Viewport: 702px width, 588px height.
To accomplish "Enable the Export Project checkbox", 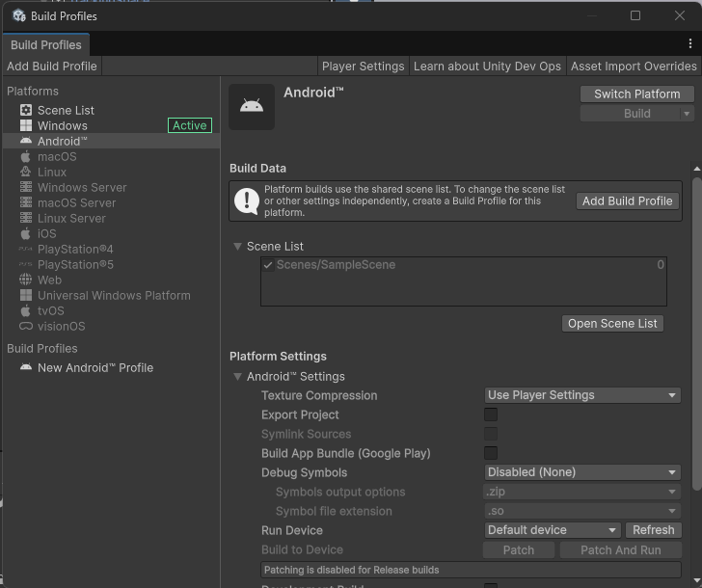I will (x=491, y=414).
